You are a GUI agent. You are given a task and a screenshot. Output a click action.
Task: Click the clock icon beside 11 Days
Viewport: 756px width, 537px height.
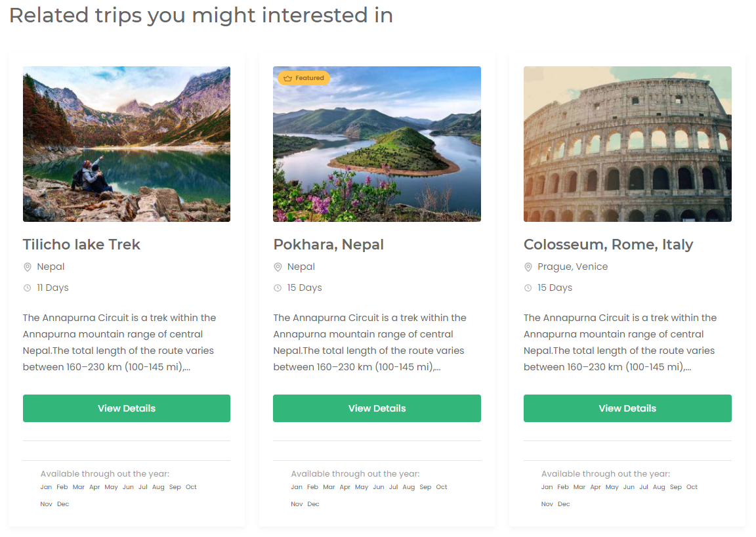[28, 288]
